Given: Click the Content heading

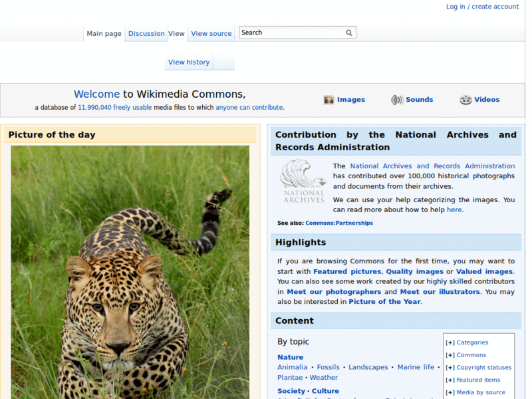Looking at the screenshot, I should coord(295,321).
